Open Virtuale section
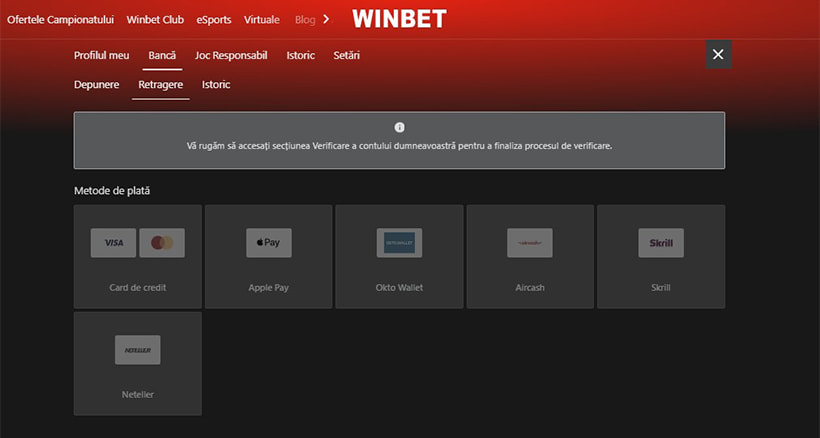Image resolution: width=820 pixels, height=438 pixels. coord(261,20)
